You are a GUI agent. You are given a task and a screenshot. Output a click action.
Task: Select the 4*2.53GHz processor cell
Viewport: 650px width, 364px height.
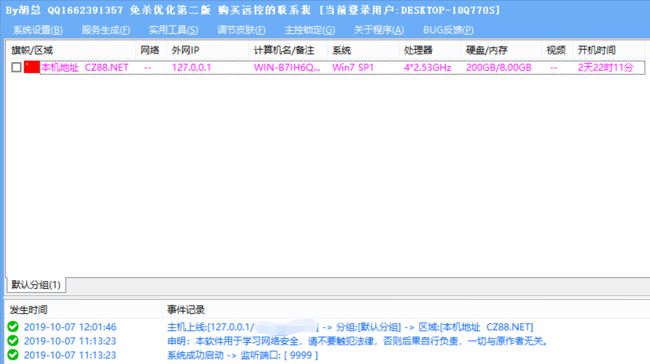coord(427,67)
